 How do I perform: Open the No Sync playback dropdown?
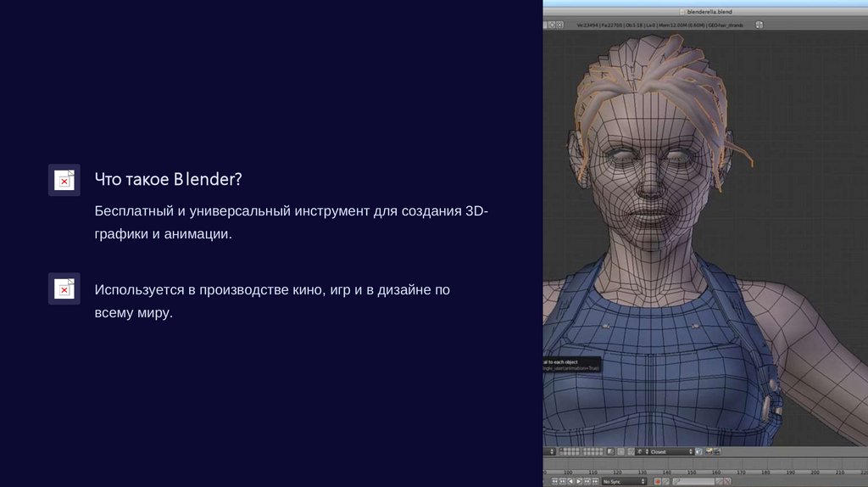[x=625, y=481]
